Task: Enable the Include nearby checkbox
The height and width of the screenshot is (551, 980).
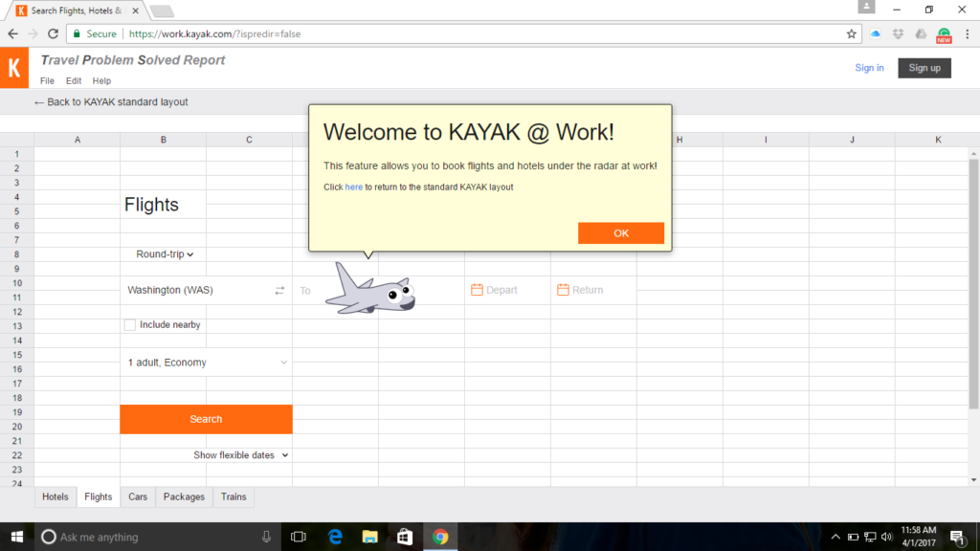Action: click(x=130, y=325)
